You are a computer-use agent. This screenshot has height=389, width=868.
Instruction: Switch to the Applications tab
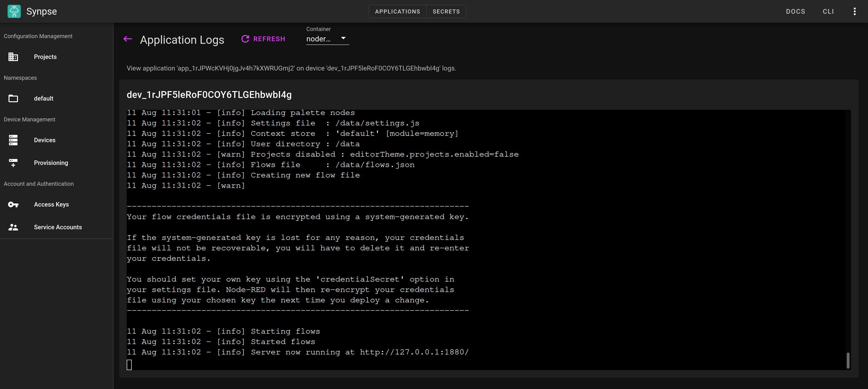point(397,11)
